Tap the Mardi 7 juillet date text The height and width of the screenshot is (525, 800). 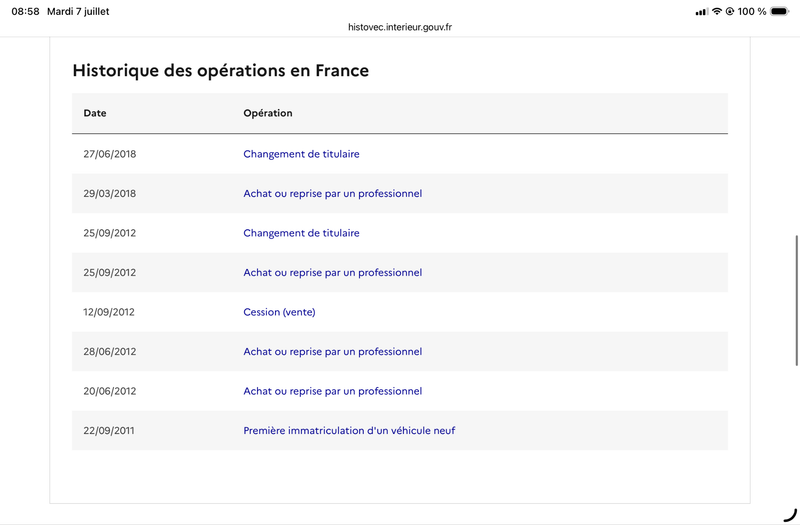pos(78,11)
